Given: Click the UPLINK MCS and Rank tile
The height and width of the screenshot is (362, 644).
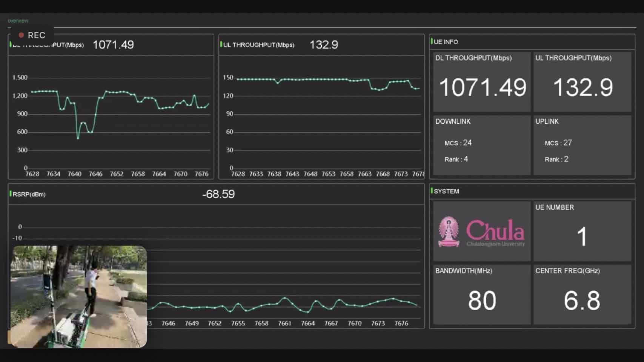Looking at the screenshot, I should pos(582,145).
